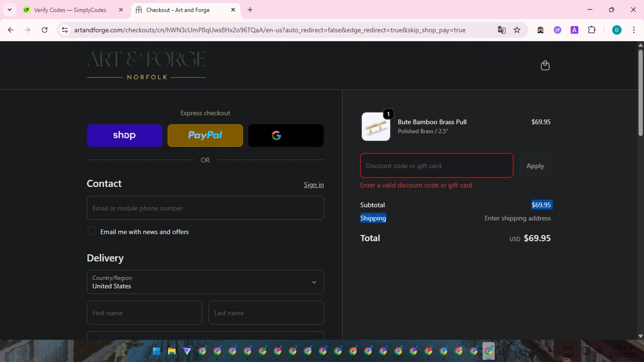Open the Windows Start menu
Screen dimensions: 644x362
[x=157, y=351]
